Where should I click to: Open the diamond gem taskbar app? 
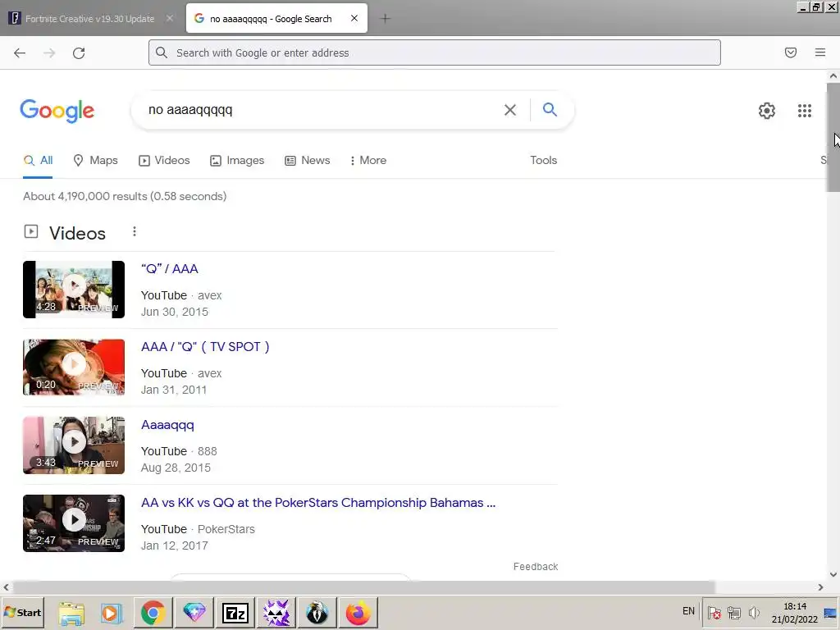194,613
